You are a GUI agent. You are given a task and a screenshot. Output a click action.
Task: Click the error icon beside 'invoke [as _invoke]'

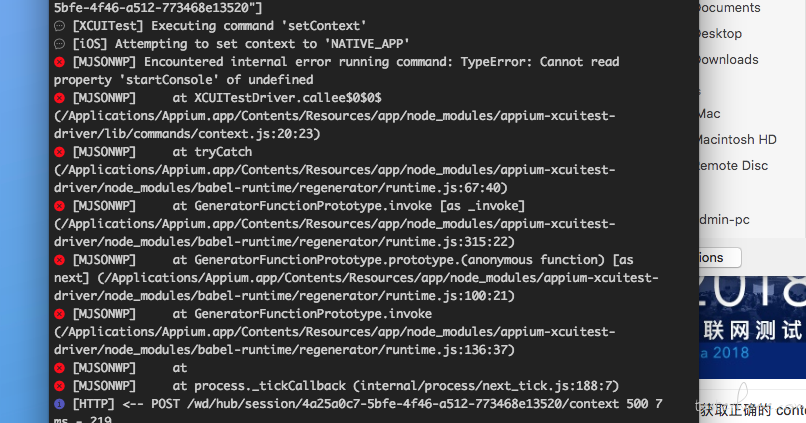point(60,206)
